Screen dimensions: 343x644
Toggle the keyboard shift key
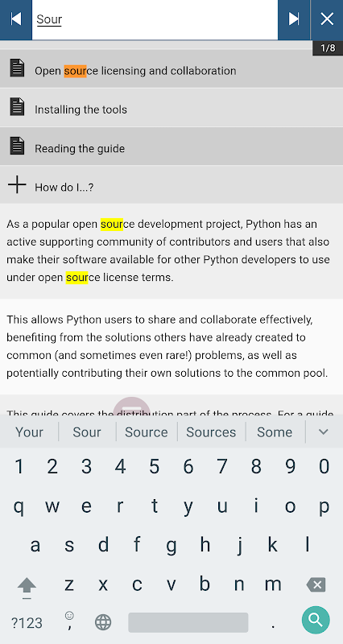pyautogui.click(x=27, y=586)
